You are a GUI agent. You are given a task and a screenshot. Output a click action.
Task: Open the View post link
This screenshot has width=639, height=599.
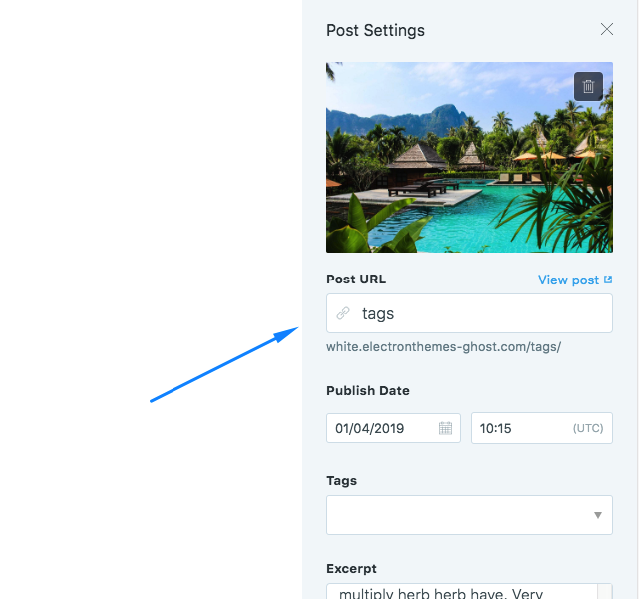coord(568,280)
